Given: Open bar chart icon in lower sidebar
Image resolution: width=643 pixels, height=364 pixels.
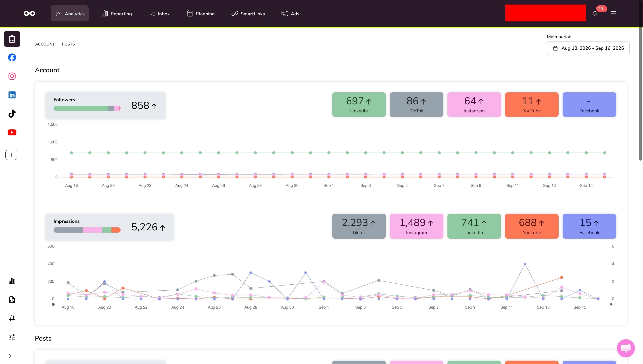Looking at the screenshot, I should click(12, 281).
